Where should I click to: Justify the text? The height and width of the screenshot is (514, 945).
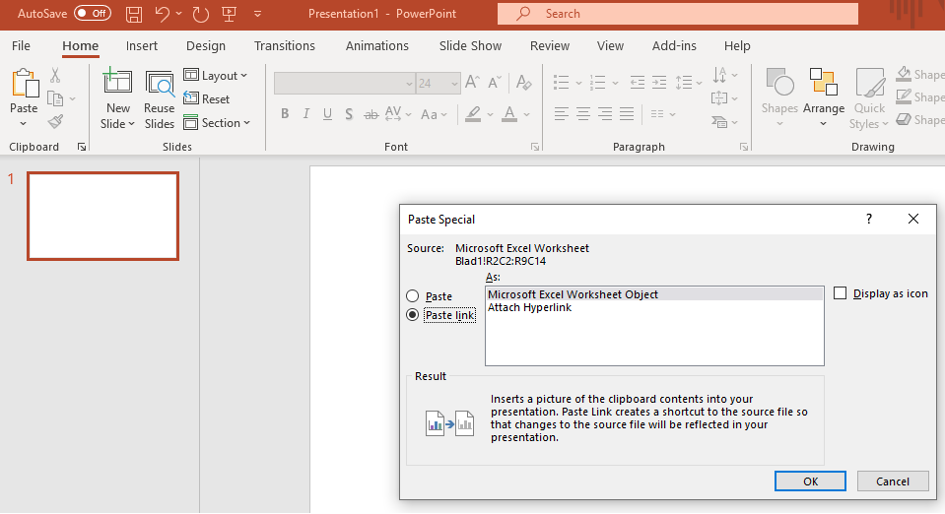tap(627, 113)
